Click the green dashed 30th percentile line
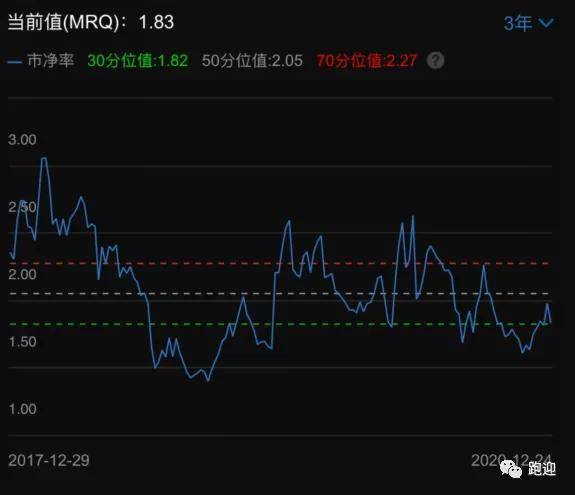The width and height of the screenshot is (575, 495). tap(279, 324)
